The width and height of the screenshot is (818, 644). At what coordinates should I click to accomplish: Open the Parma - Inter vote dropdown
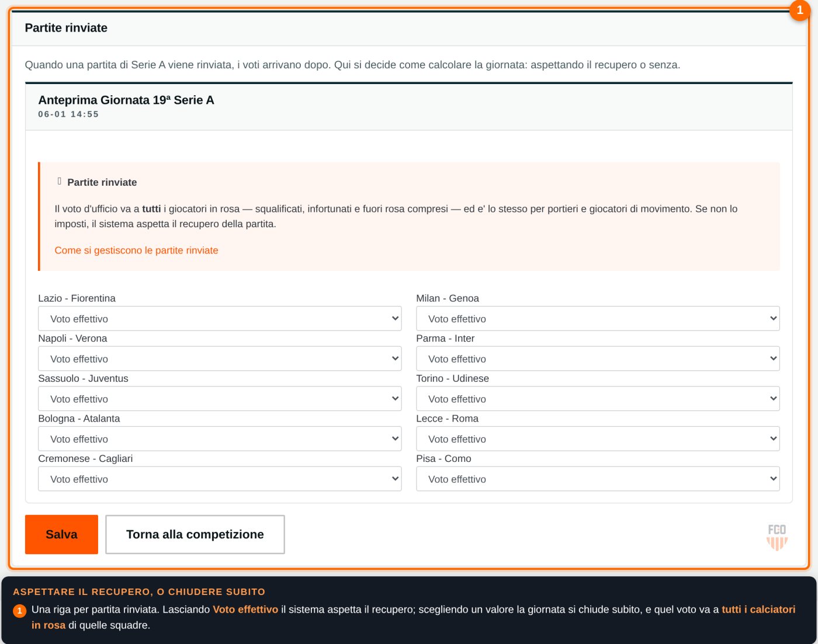[x=598, y=358]
